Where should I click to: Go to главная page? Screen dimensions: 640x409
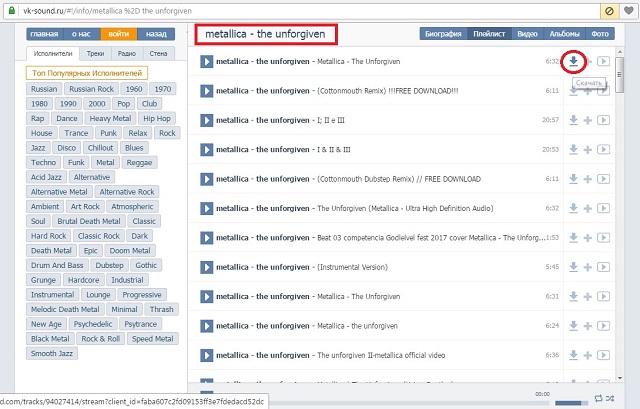pyautogui.click(x=44, y=34)
